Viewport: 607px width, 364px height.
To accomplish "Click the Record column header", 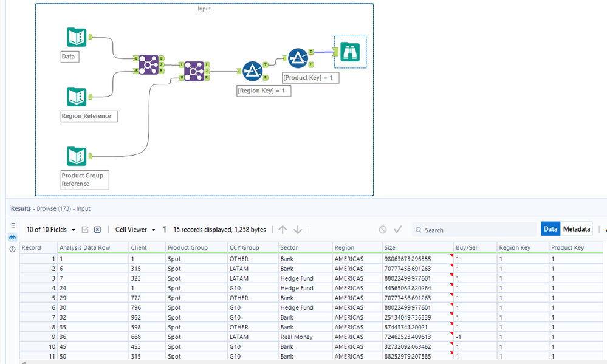I will [x=38, y=247].
